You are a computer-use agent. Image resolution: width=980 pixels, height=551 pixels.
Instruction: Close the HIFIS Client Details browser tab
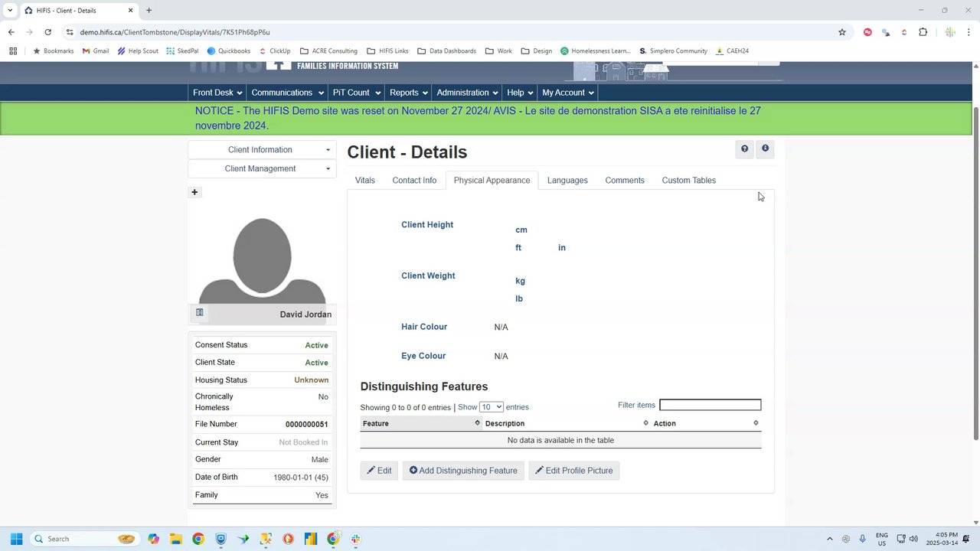[130, 11]
